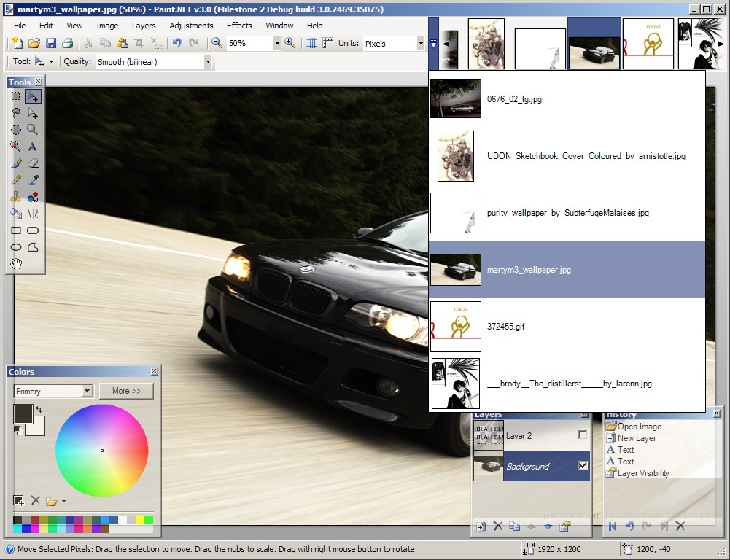Viewport: 730px width, 560px height.
Task: Uncheck the Background layer visibility
Action: pyautogui.click(x=583, y=466)
